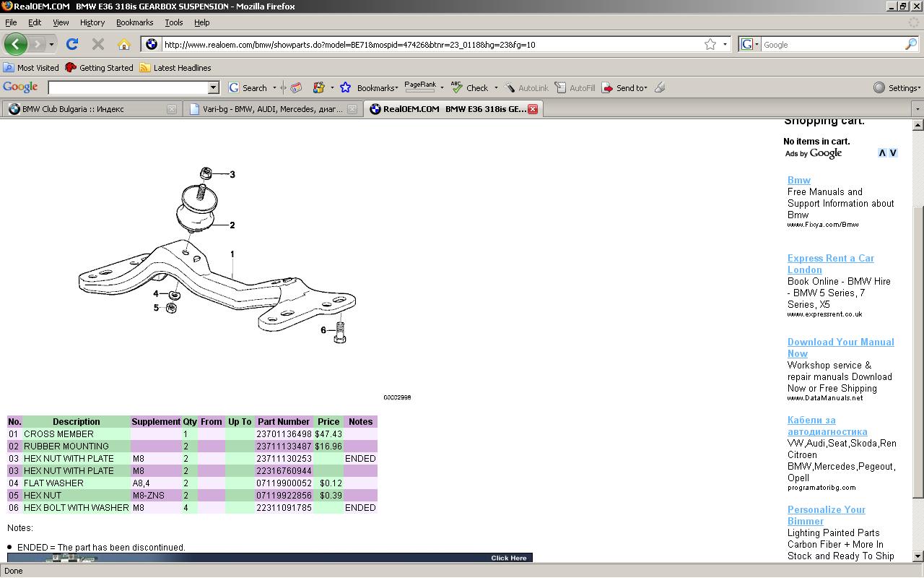This screenshot has height=578, width=924.
Task: Open the Help menu
Action: [x=202, y=22]
